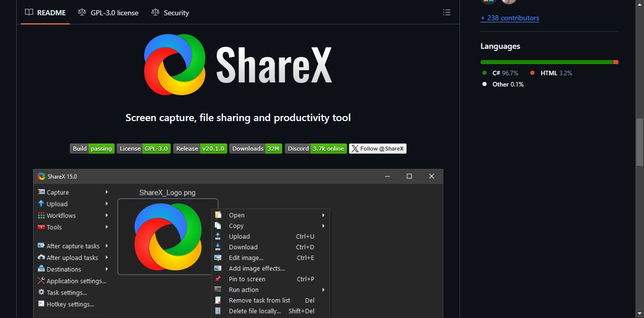
Task: Click the scrollbar up arrow
Action: tap(639, 4)
